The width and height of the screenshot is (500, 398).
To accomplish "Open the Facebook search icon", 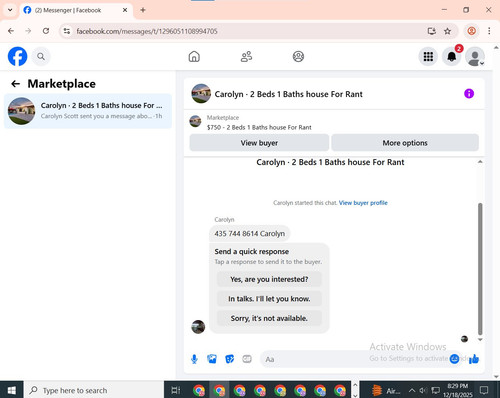I will pos(41,57).
